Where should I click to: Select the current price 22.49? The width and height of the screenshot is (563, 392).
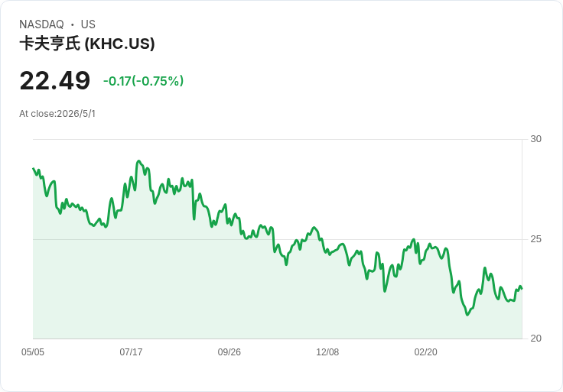(x=55, y=81)
